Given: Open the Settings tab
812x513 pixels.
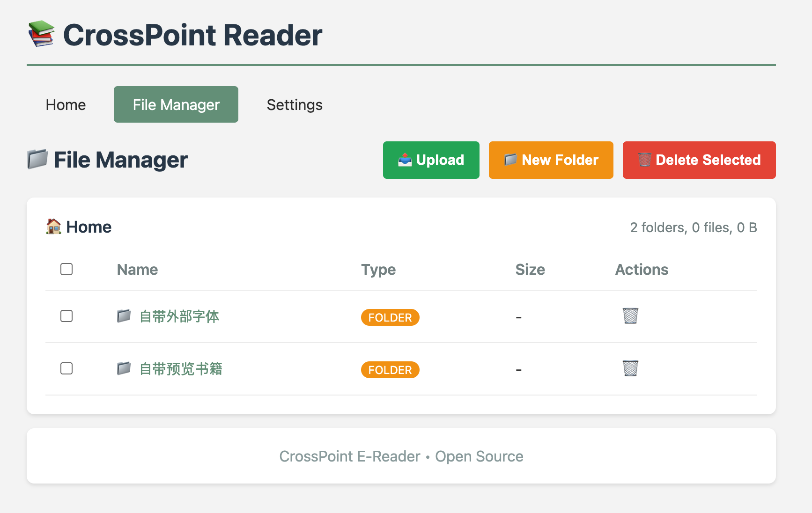Looking at the screenshot, I should [x=295, y=104].
